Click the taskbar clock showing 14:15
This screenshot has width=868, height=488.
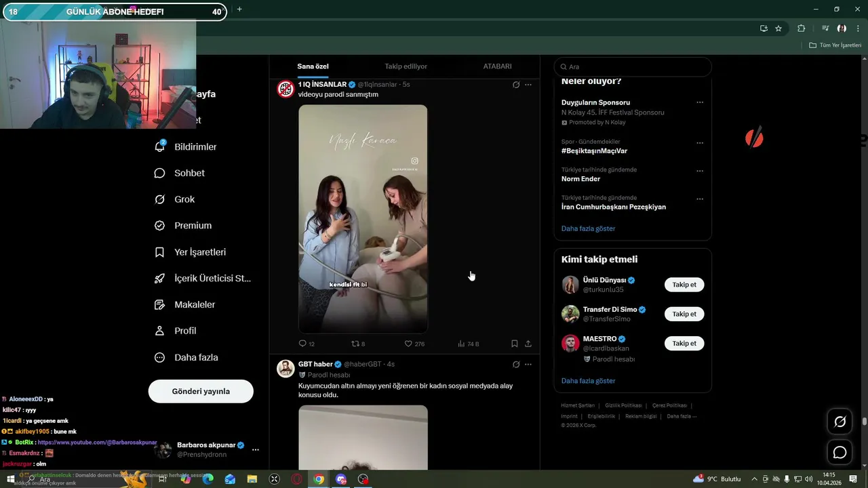[829, 479]
